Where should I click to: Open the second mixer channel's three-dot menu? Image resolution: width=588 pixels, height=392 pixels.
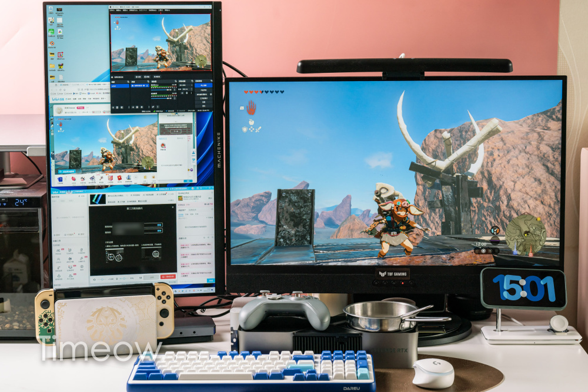pos(175,98)
